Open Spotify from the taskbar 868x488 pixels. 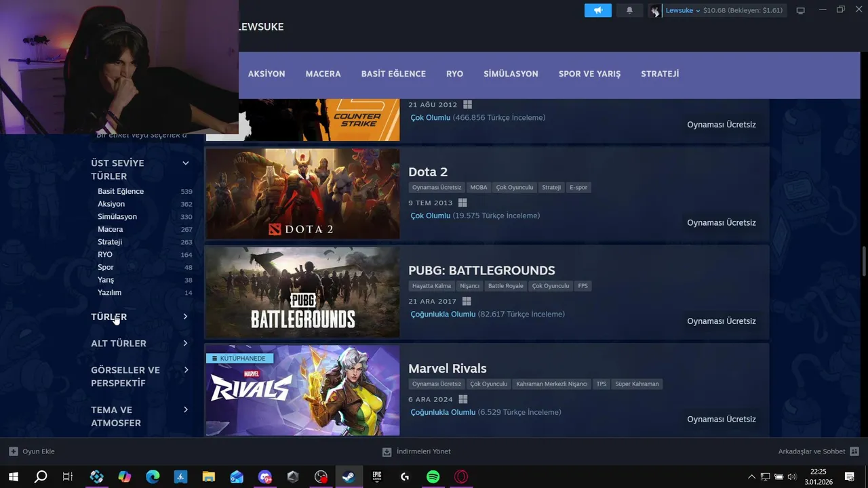[x=433, y=476]
